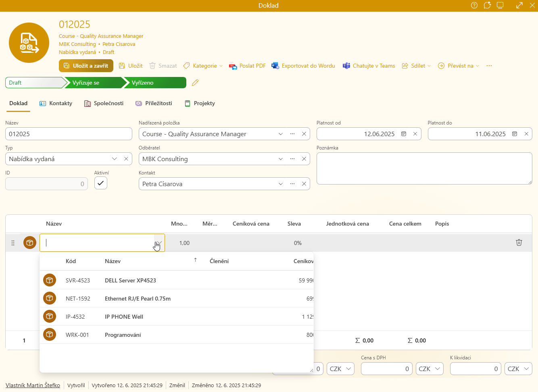Open the more actions ellipsis in toolbar
The width and height of the screenshot is (538, 392).
click(489, 66)
